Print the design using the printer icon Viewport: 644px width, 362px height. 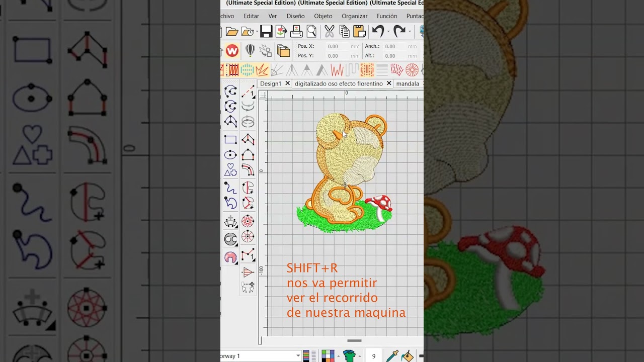tap(296, 32)
